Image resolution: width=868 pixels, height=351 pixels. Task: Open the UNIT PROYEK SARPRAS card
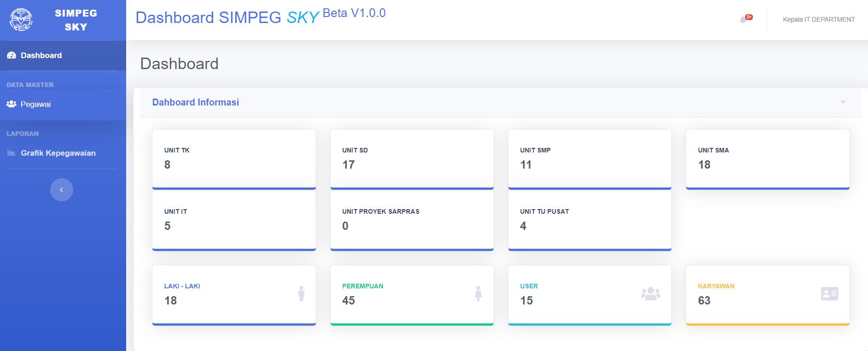[x=412, y=220]
